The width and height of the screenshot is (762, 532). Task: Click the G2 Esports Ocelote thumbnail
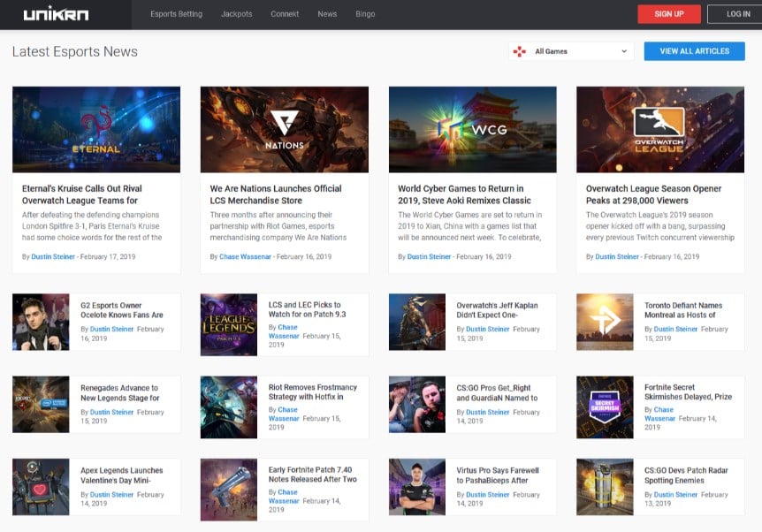coord(41,322)
